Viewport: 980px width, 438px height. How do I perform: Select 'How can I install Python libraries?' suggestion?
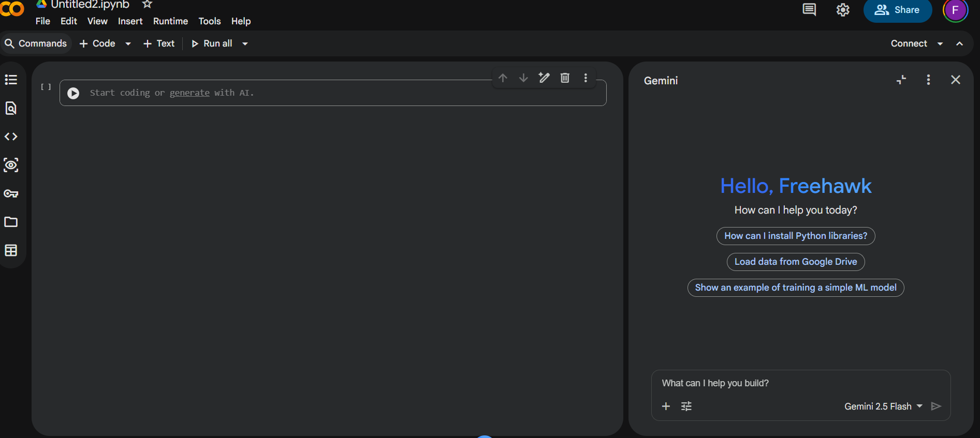796,236
